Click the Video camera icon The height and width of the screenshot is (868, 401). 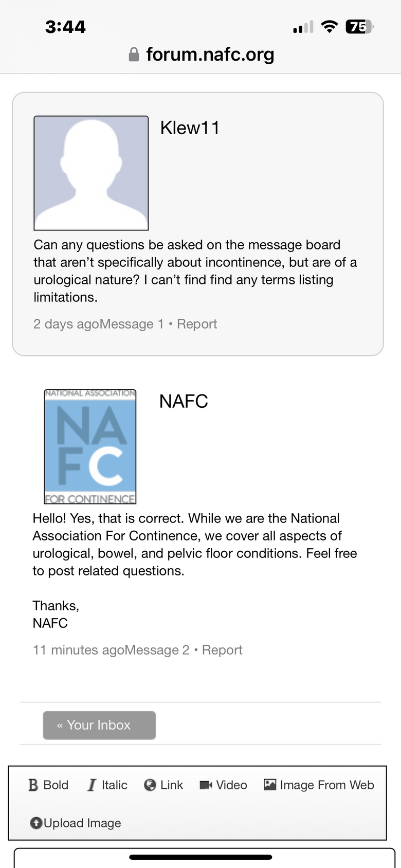tap(206, 785)
